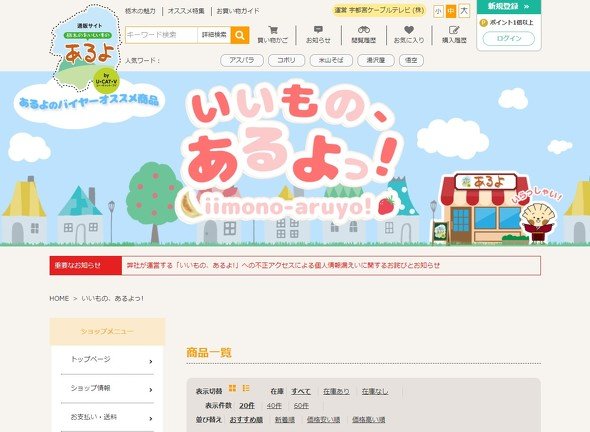
Task: Click the 新規登録 registration button
Action: 509,6
